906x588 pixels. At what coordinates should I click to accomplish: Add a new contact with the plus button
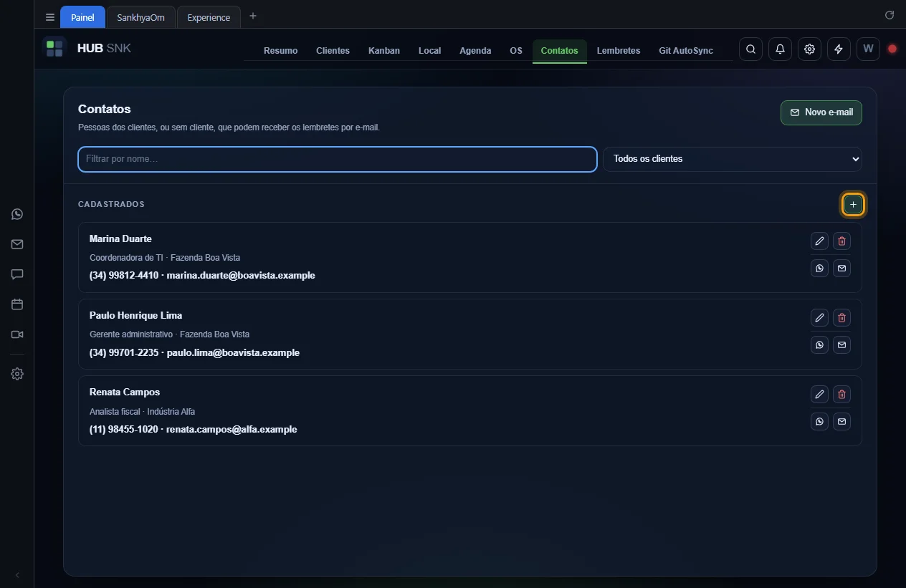tap(853, 205)
